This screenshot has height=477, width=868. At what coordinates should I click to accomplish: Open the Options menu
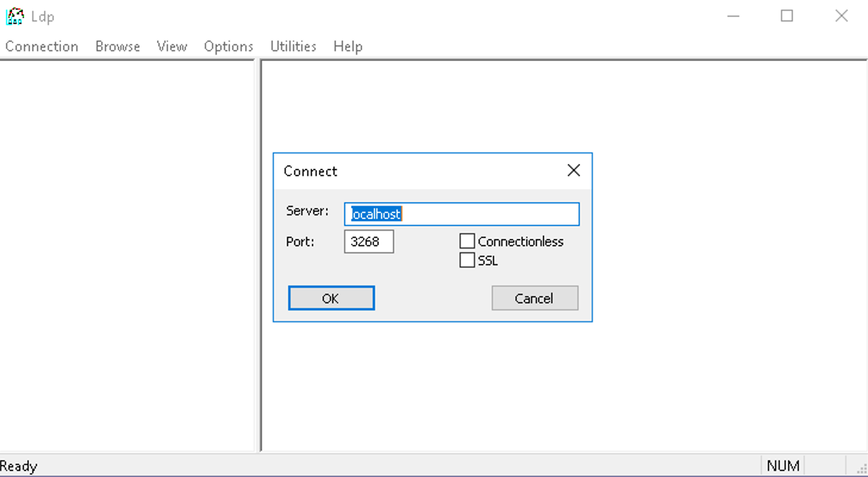tap(228, 46)
